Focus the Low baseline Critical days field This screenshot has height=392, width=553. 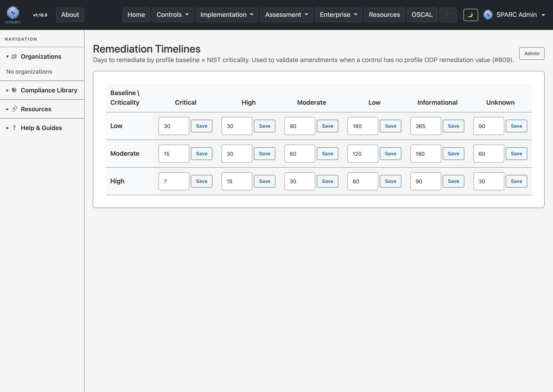coord(174,126)
